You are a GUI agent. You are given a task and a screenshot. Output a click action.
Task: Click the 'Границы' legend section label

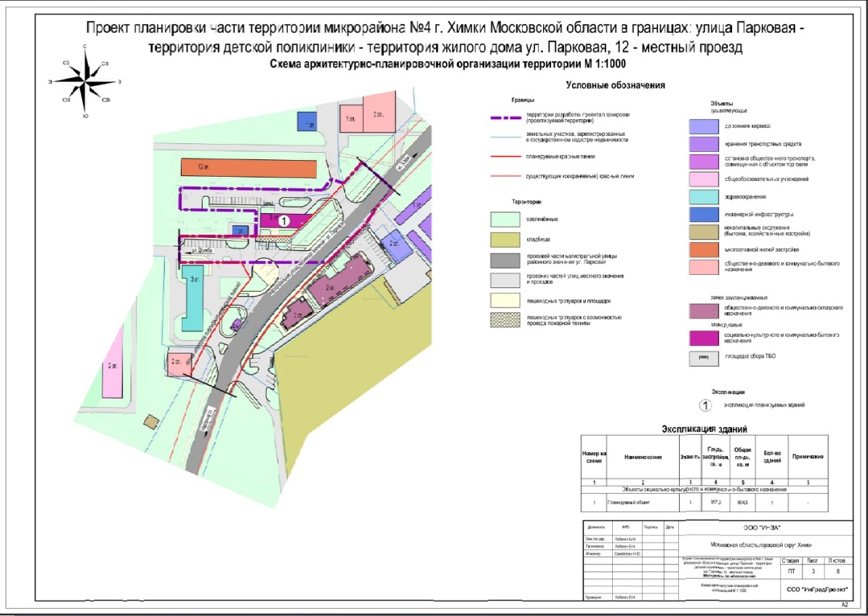pyautogui.click(x=523, y=100)
